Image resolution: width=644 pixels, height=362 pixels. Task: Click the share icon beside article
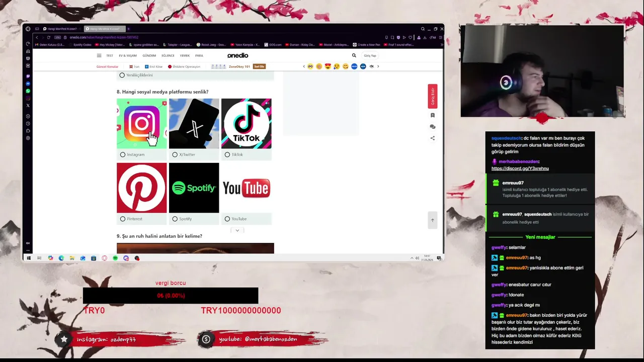(432, 138)
